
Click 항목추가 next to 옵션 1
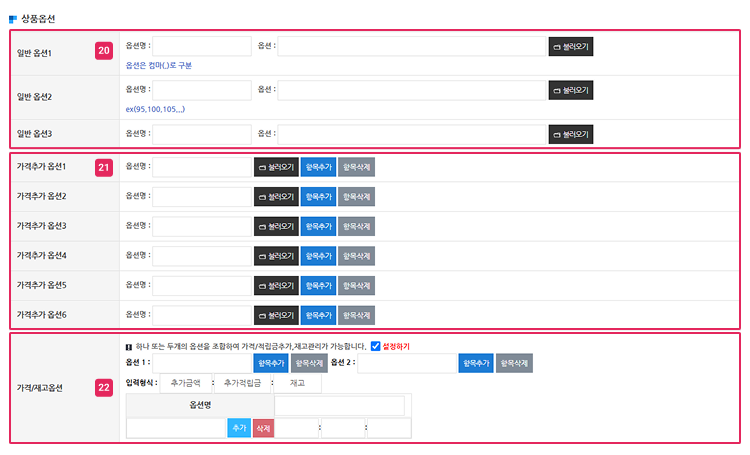click(271, 363)
